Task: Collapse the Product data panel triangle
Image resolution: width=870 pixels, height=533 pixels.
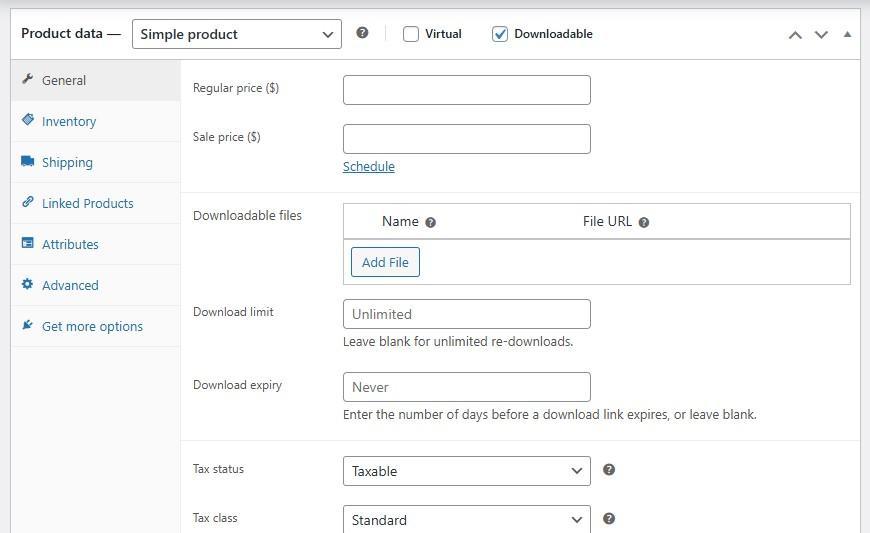Action: coord(847,34)
